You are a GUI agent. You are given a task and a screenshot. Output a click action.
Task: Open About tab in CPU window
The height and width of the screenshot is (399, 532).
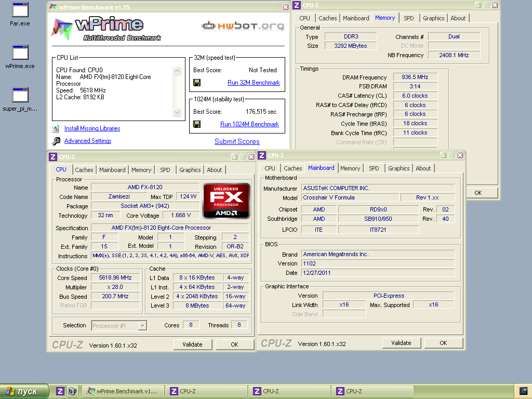click(215, 170)
